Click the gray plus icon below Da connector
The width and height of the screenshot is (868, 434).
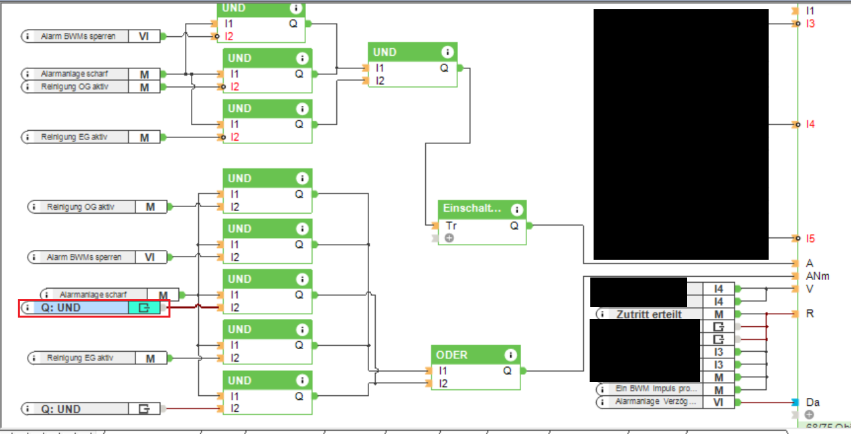coord(808,415)
